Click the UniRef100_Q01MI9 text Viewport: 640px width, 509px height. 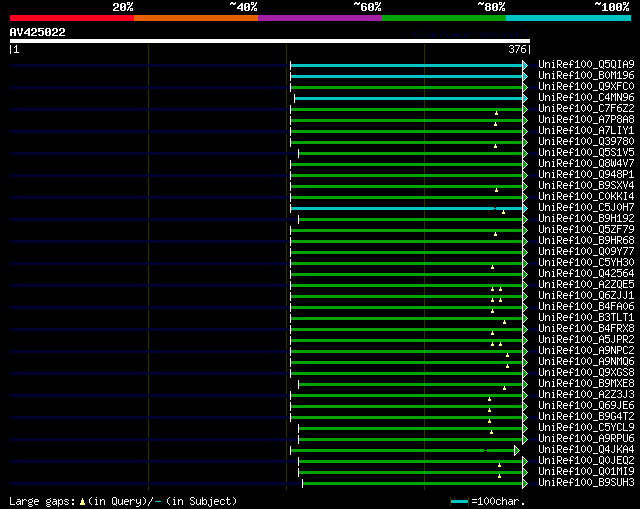586,472
